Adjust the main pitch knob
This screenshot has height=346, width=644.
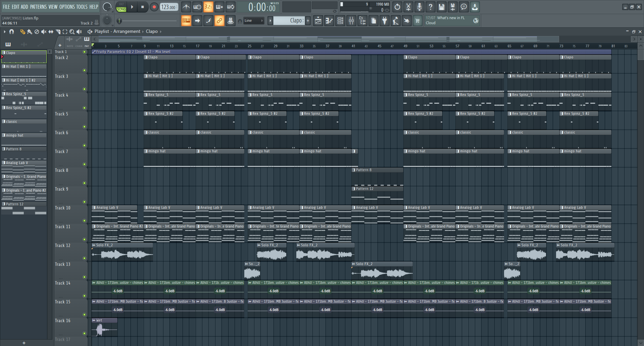107,20
